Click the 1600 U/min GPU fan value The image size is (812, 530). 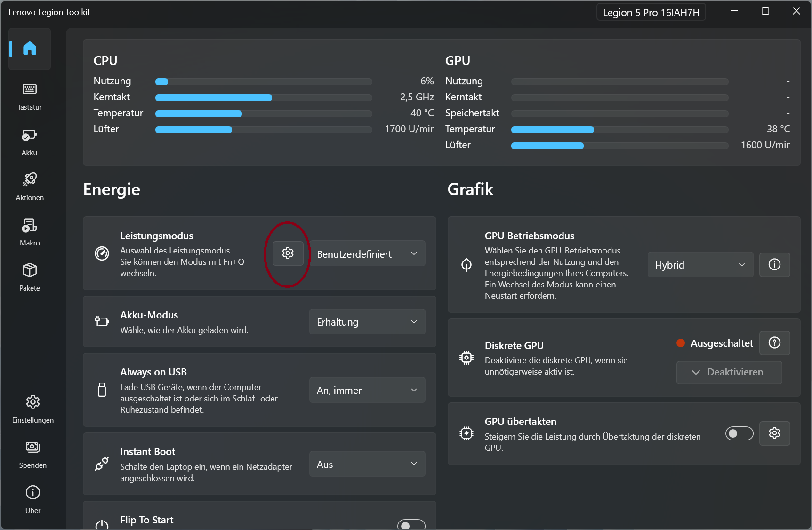coord(765,145)
